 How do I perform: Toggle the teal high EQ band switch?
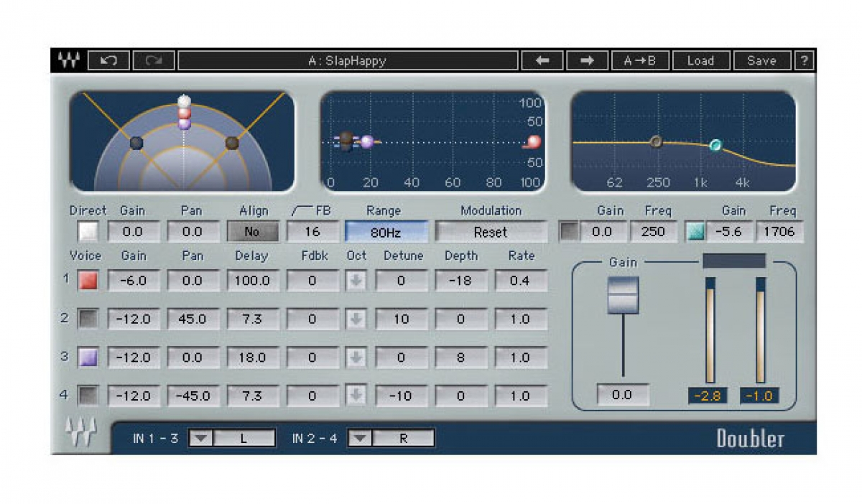pos(695,232)
